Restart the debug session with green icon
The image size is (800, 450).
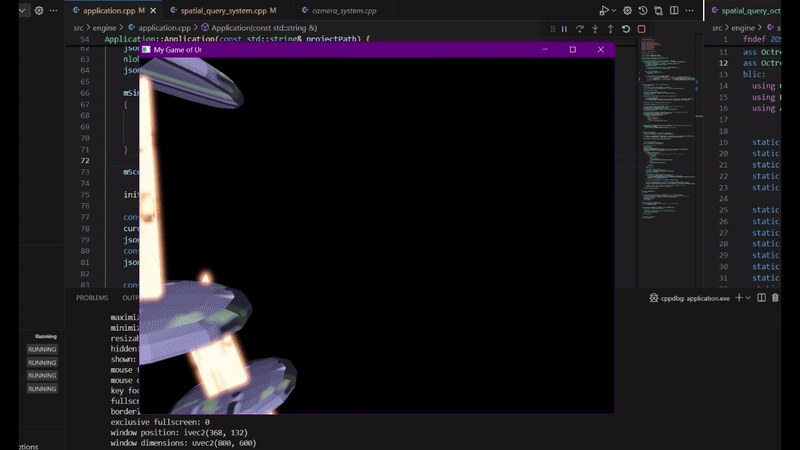coord(626,29)
